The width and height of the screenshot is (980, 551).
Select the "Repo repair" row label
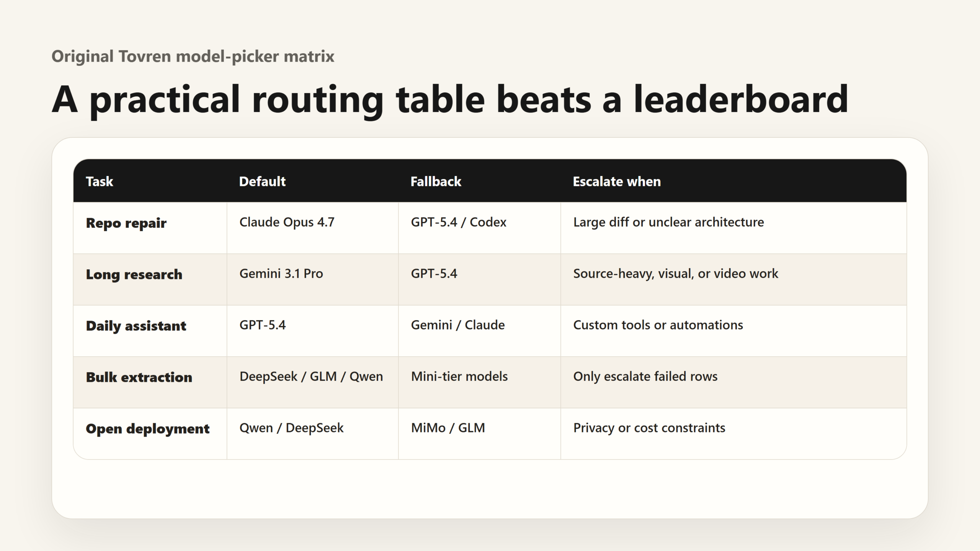click(x=126, y=223)
